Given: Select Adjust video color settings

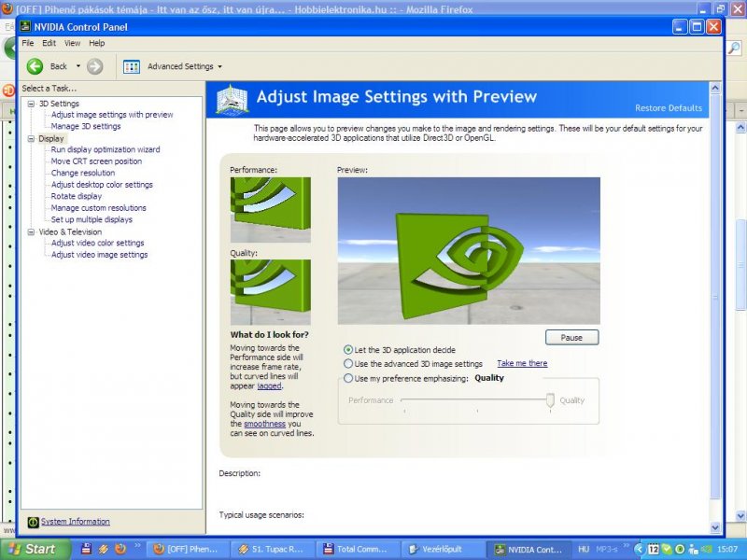Looking at the screenshot, I should tap(98, 243).
